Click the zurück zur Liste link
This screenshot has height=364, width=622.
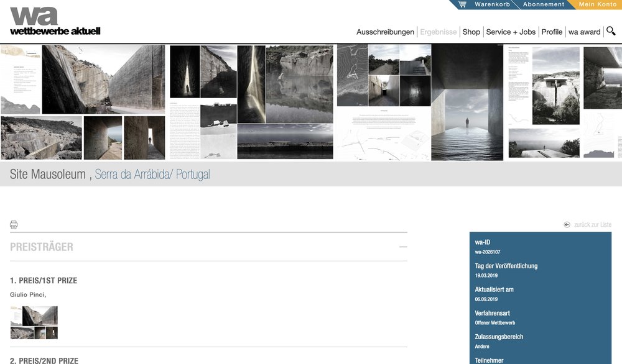click(x=592, y=225)
